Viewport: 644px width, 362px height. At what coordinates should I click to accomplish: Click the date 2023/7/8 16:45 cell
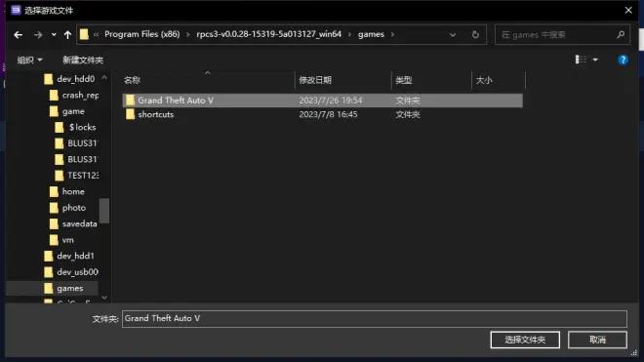click(x=328, y=114)
